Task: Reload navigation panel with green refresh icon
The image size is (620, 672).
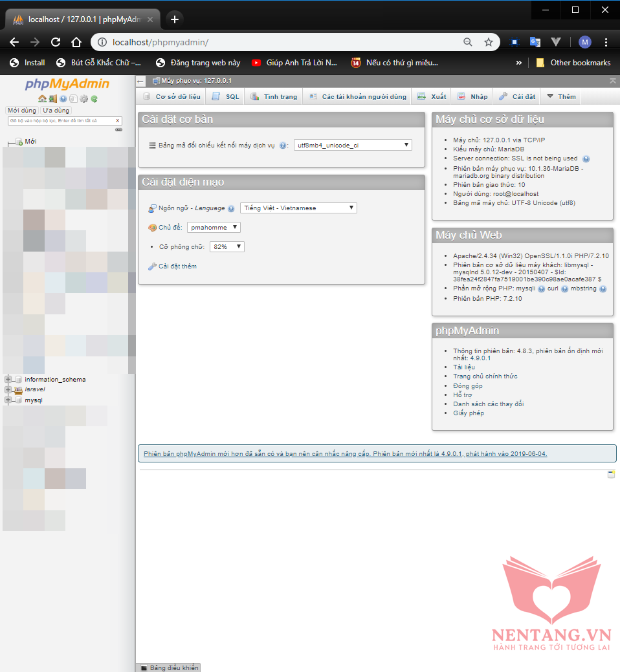Action: (x=94, y=99)
